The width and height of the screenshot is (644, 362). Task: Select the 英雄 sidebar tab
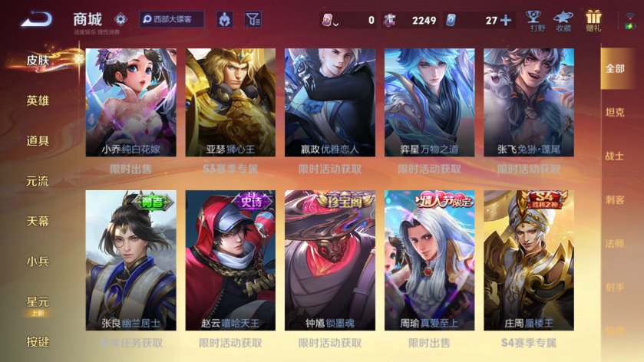38,100
